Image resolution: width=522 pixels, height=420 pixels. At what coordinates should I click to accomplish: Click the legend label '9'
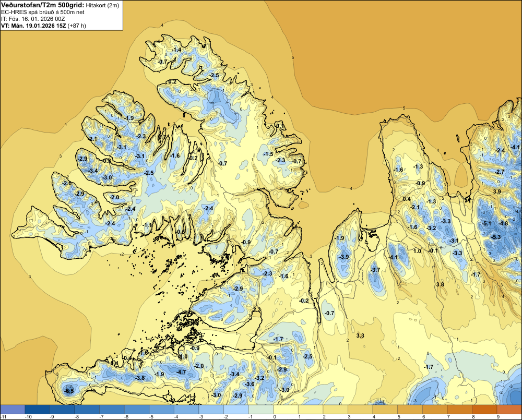click(x=498, y=417)
